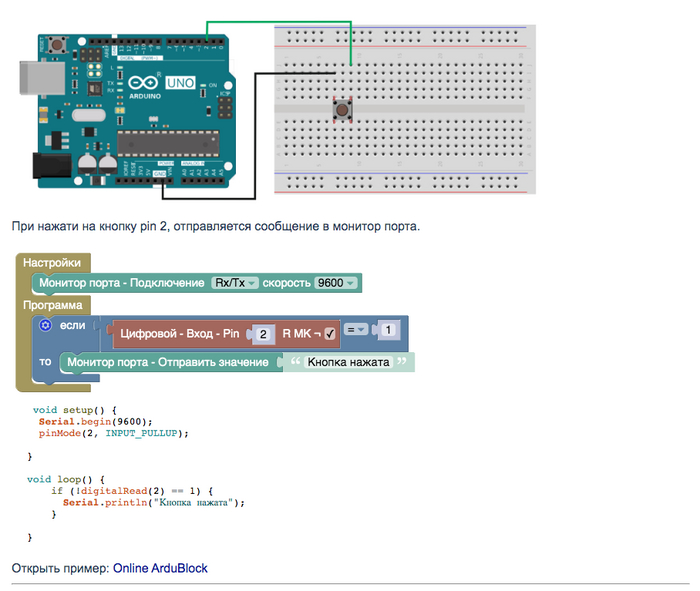Click the ATmega chip on the Arduino board

pyautogui.click(x=168, y=143)
